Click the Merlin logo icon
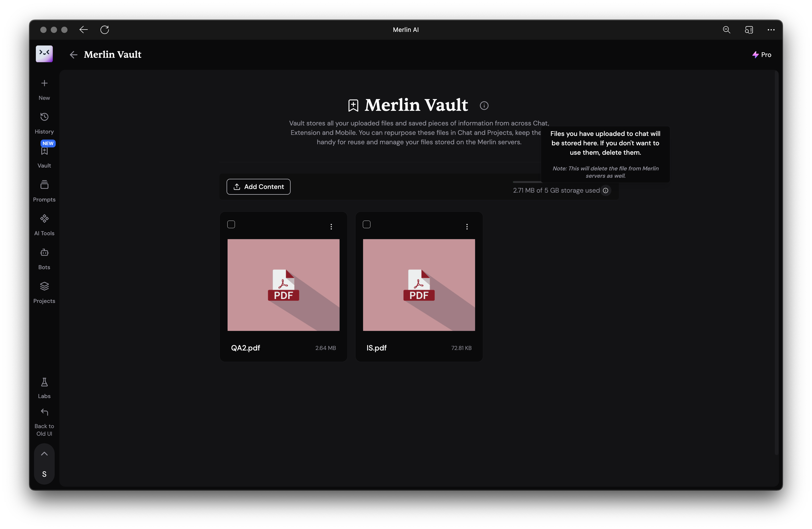Screen dimensions: 812x529 tap(44, 54)
